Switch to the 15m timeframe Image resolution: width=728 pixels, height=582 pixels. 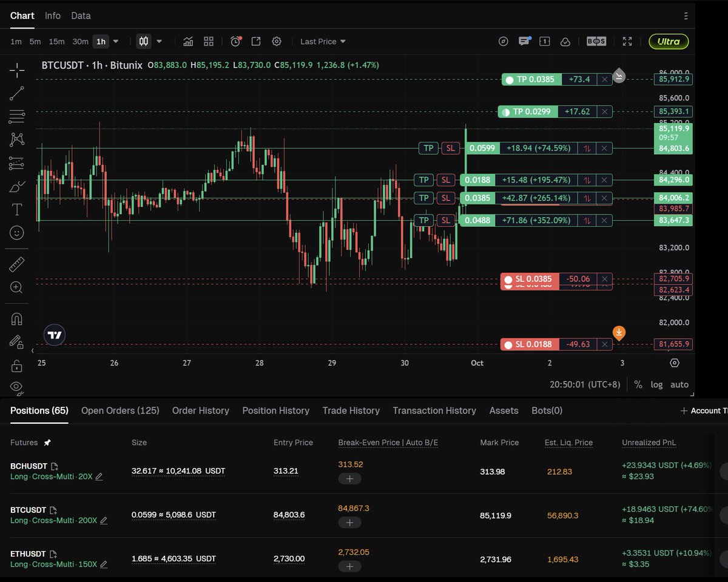pos(57,41)
